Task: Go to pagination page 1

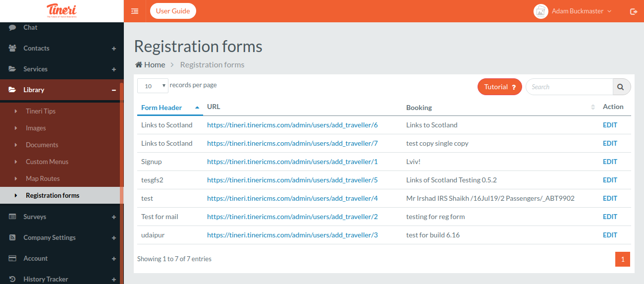Action: click(x=623, y=259)
